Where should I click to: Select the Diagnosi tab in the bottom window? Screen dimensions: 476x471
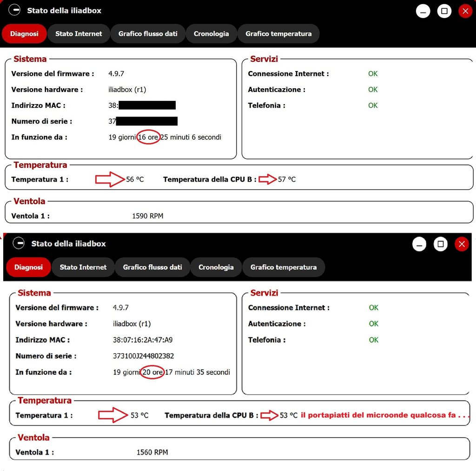tap(28, 267)
